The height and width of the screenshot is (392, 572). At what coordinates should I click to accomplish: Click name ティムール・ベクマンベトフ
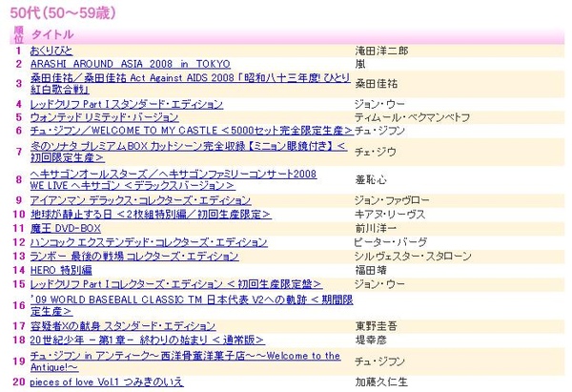pyautogui.click(x=412, y=117)
